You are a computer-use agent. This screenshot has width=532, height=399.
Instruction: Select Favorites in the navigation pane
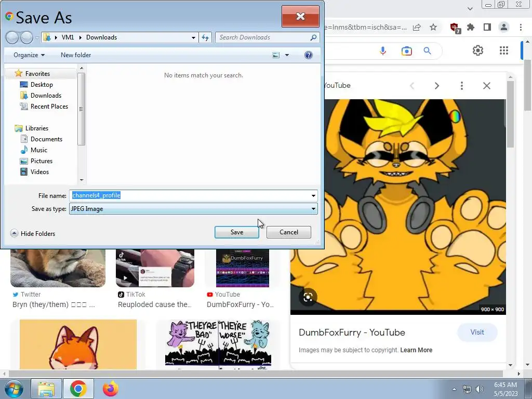(37, 74)
